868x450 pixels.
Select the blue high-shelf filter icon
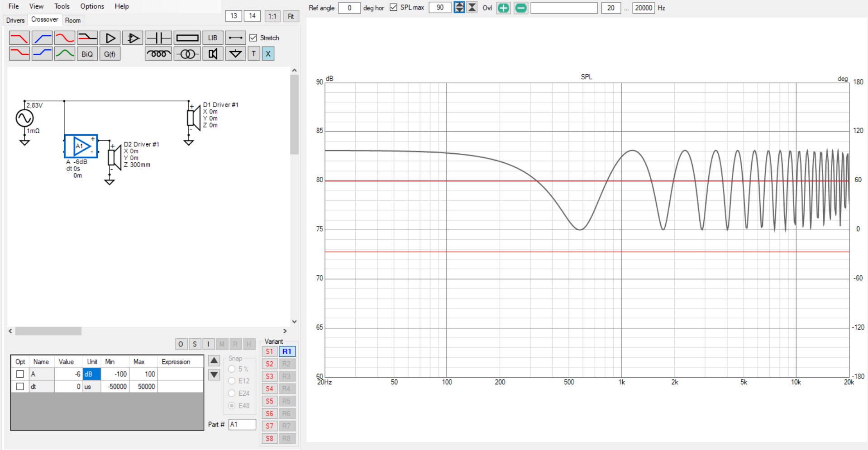42,54
